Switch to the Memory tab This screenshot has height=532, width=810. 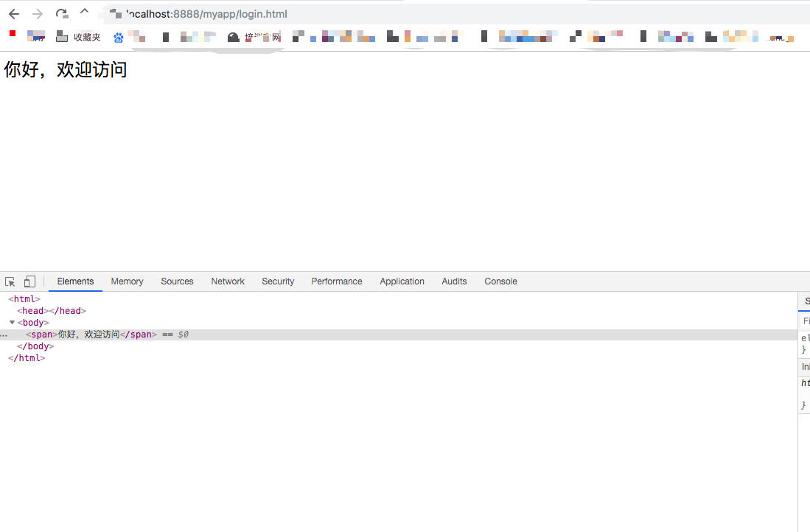(127, 281)
